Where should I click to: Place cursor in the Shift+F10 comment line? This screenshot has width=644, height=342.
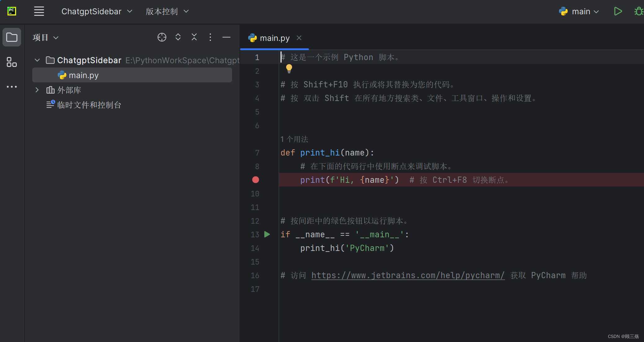point(368,84)
